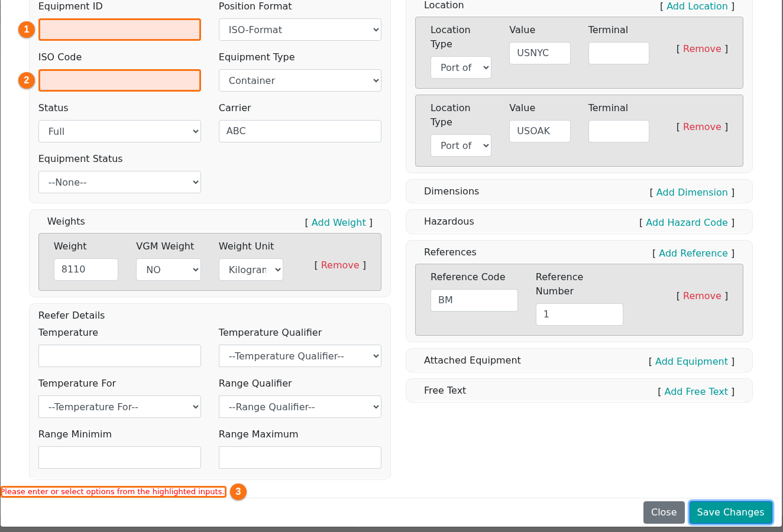Open the Range Qualifier dropdown
Image resolution: width=783 pixels, height=532 pixels.
(x=300, y=407)
